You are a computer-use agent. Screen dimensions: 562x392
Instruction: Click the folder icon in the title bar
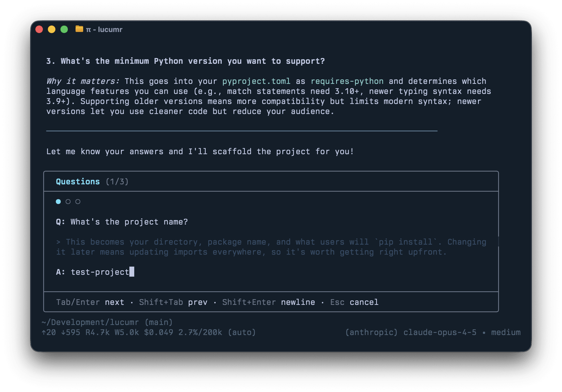79,29
